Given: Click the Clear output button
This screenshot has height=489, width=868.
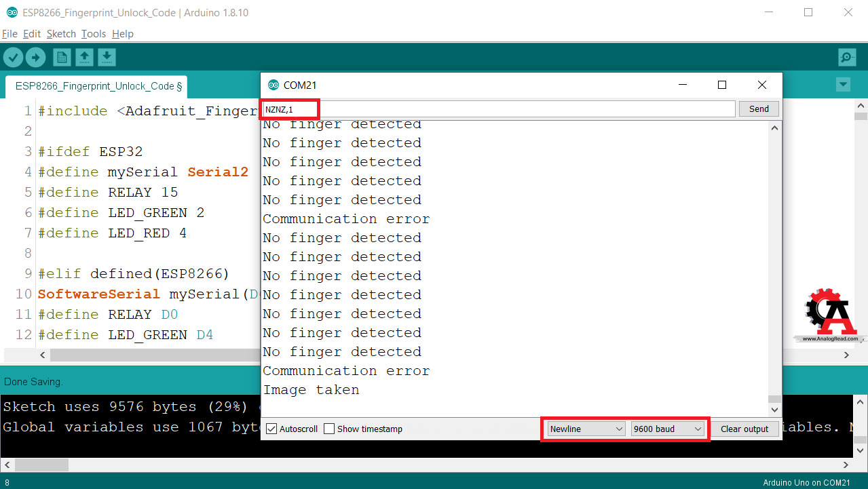Looking at the screenshot, I should [x=744, y=429].
